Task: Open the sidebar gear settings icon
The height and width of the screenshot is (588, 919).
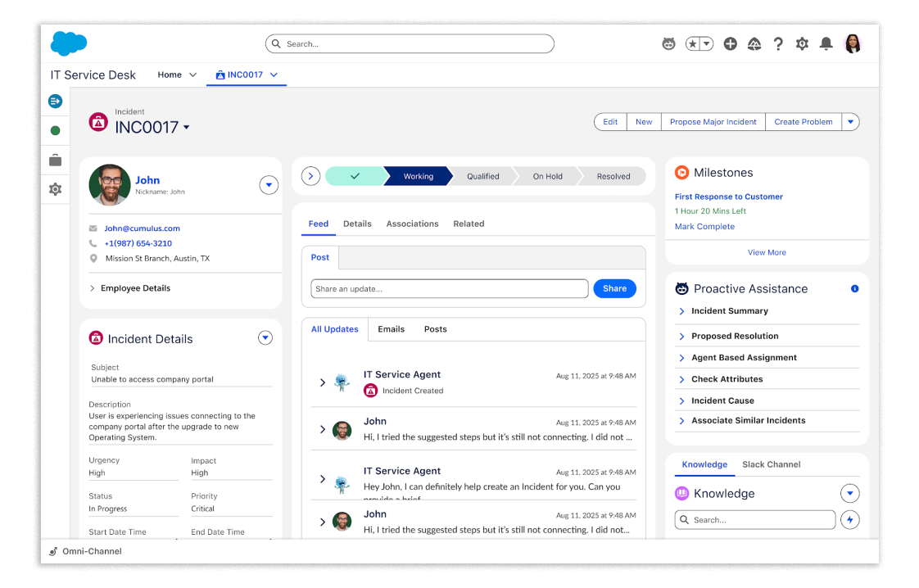Action: point(55,189)
